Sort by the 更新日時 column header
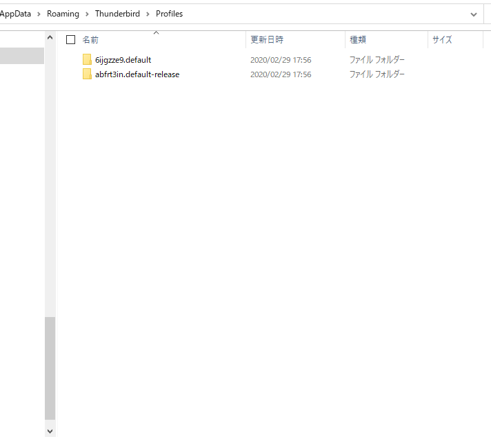This screenshot has height=448, width=491. [267, 40]
